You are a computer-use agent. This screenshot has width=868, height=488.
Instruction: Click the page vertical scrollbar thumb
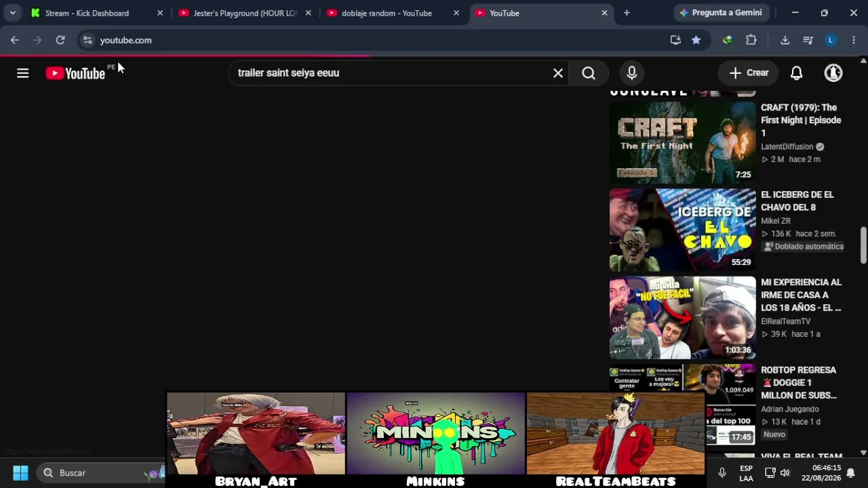[863, 245]
